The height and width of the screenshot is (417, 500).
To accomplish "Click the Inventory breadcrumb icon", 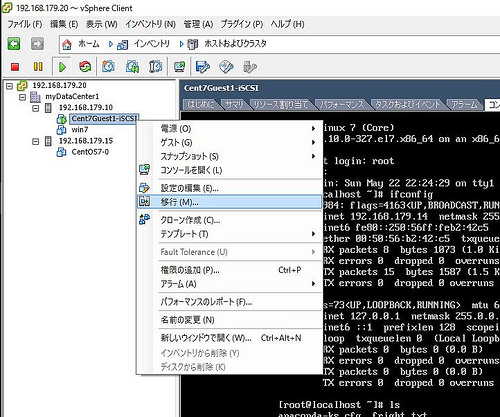I will point(122,44).
